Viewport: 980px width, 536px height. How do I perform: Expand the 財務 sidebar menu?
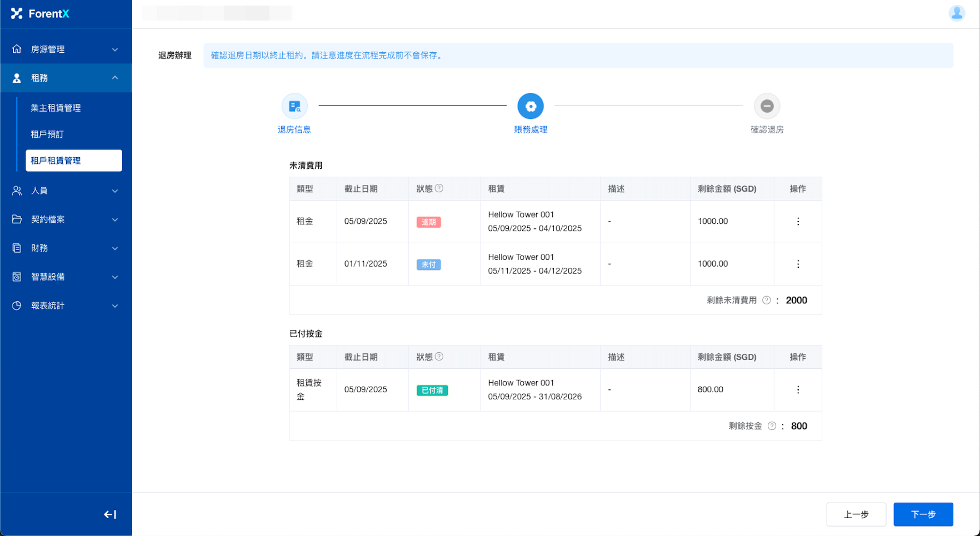pos(66,248)
